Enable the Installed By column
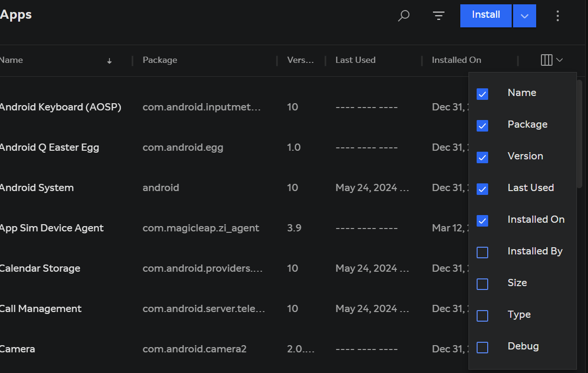The height and width of the screenshot is (373, 588). tap(482, 252)
